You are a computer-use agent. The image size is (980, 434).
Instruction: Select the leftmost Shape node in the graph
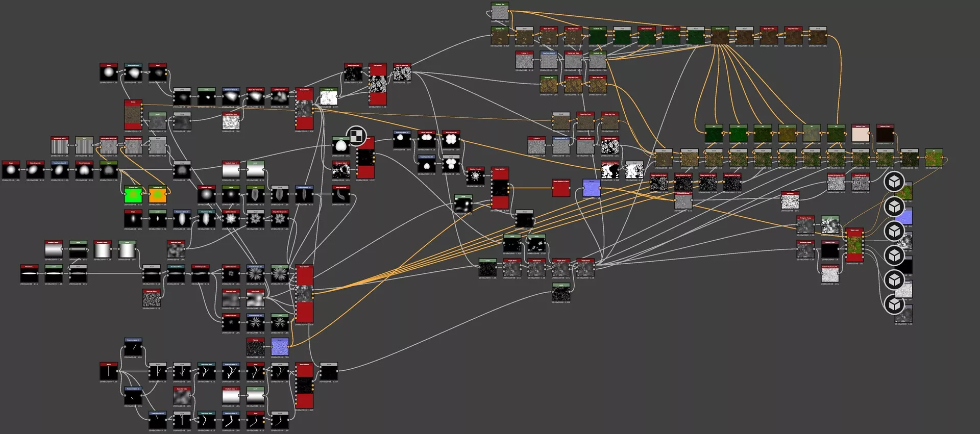[11, 170]
